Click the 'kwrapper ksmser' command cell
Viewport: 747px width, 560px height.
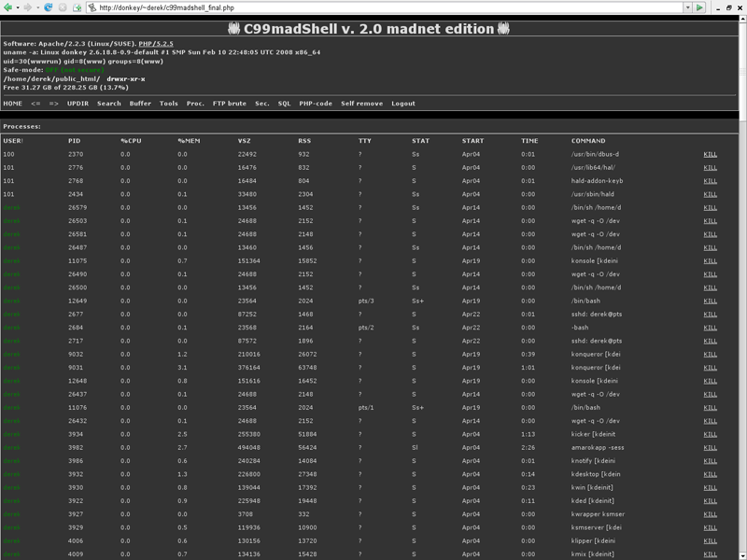[x=598, y=514]
